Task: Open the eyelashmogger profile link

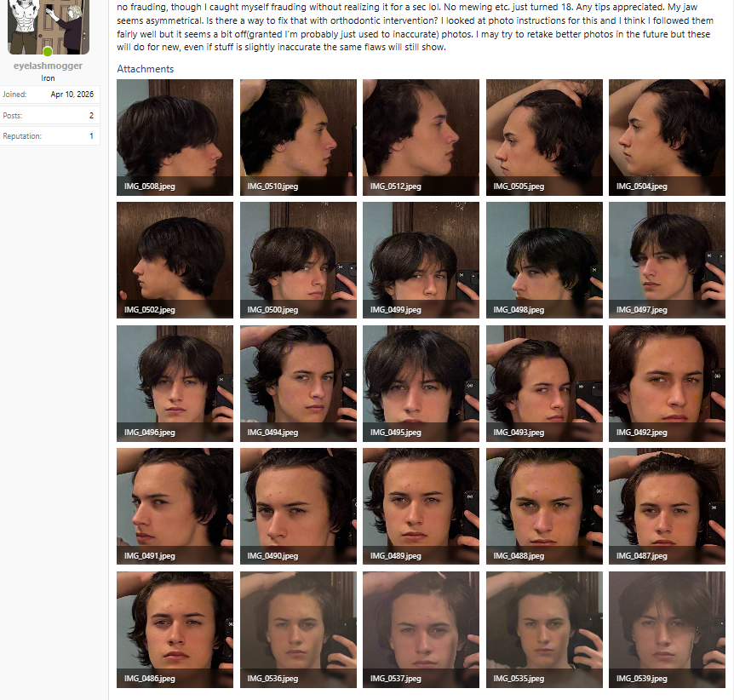Action: [48, 66]
